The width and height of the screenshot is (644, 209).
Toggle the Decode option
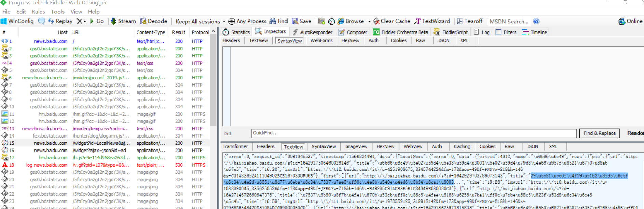pos(153,21)
